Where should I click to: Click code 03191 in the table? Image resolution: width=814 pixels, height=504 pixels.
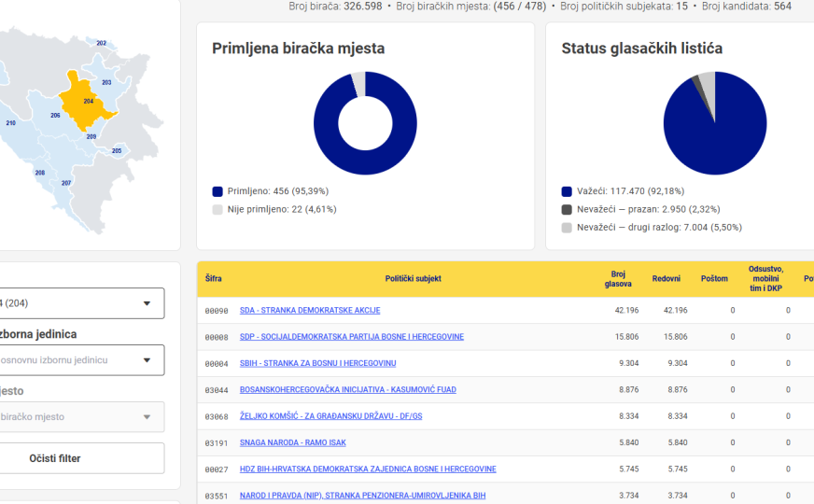pyautogui.click(x=217, y=443)
